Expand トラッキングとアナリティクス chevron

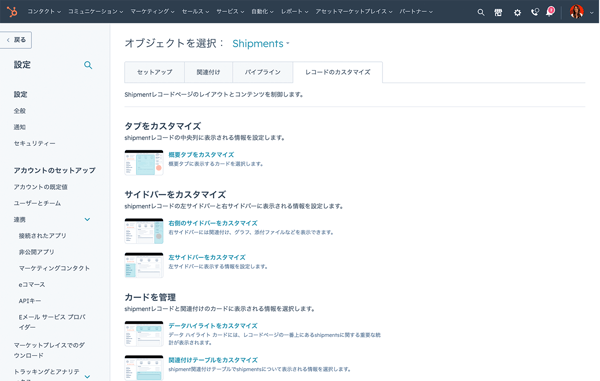point(88,376)
